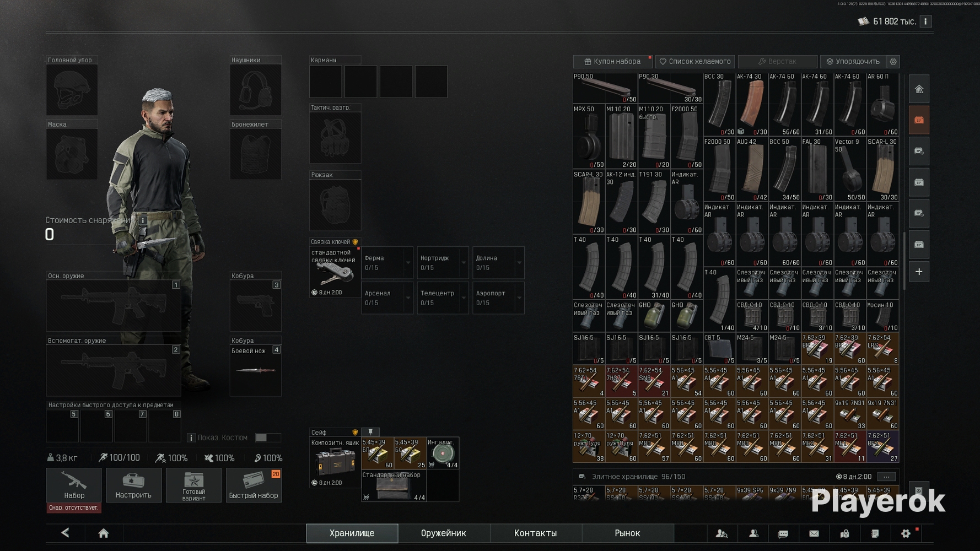
Task: Open elite storage options ellipsis button
Action: [886, 477]
